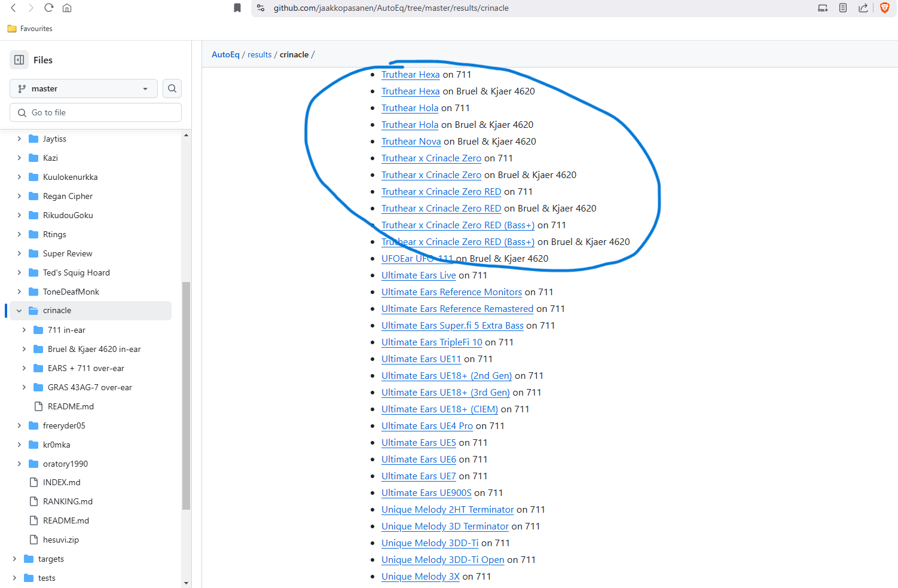Image resolution: width=898 pixels, height=588 pixels.
Task: Open Unique Melody 3DD-Ti Open link
Action: pos(443,559)
